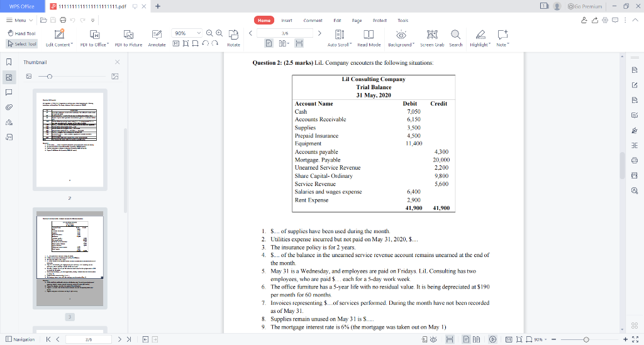Rotate the document pages
Screen dimensions: 644x345
point(233,38)
